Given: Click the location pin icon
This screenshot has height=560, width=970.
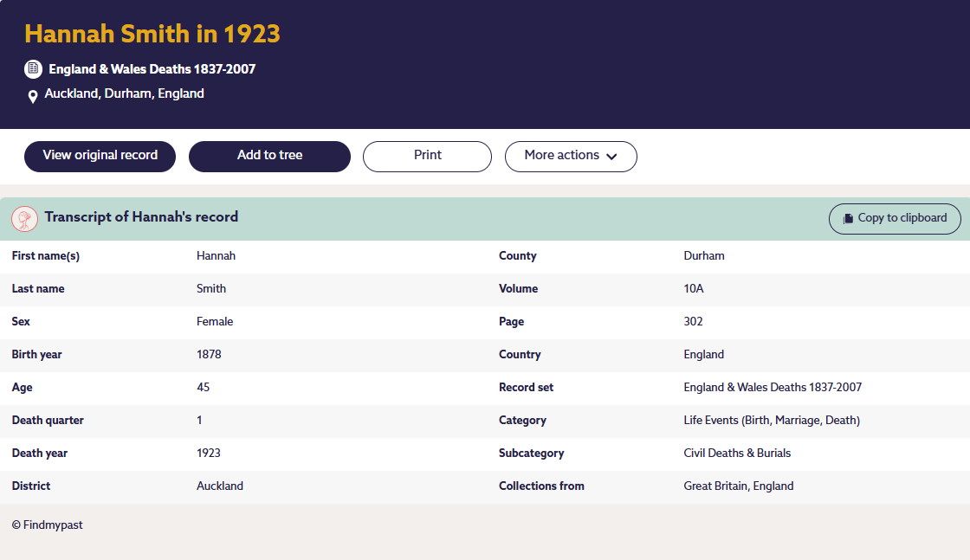Looking at the screenshot, I should pyautogui.click(x=33, y=96).
